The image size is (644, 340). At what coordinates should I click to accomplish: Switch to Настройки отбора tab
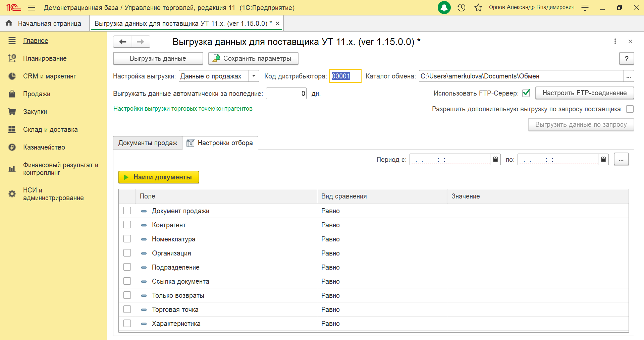point(220,143)
